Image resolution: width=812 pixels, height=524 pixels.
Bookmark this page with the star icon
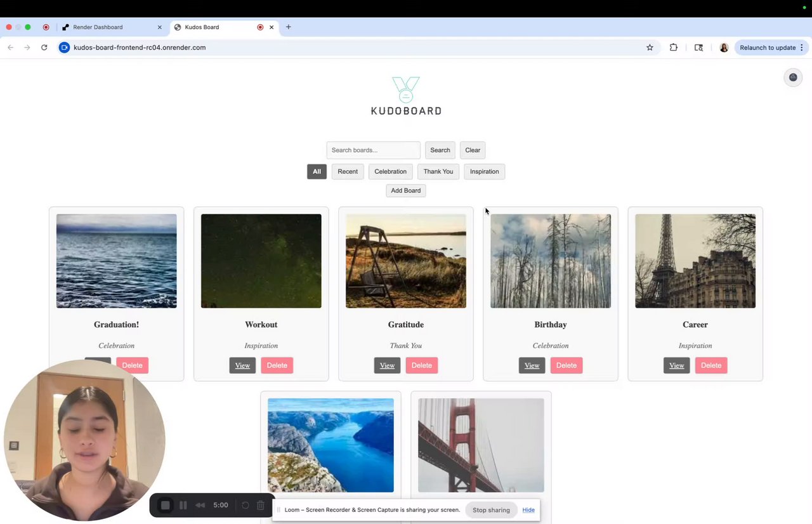tap(650, 48)
